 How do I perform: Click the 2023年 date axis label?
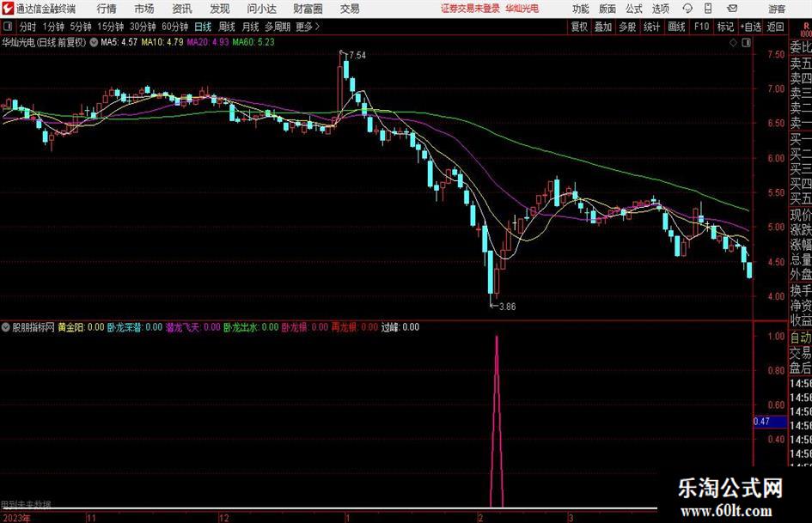16,518
